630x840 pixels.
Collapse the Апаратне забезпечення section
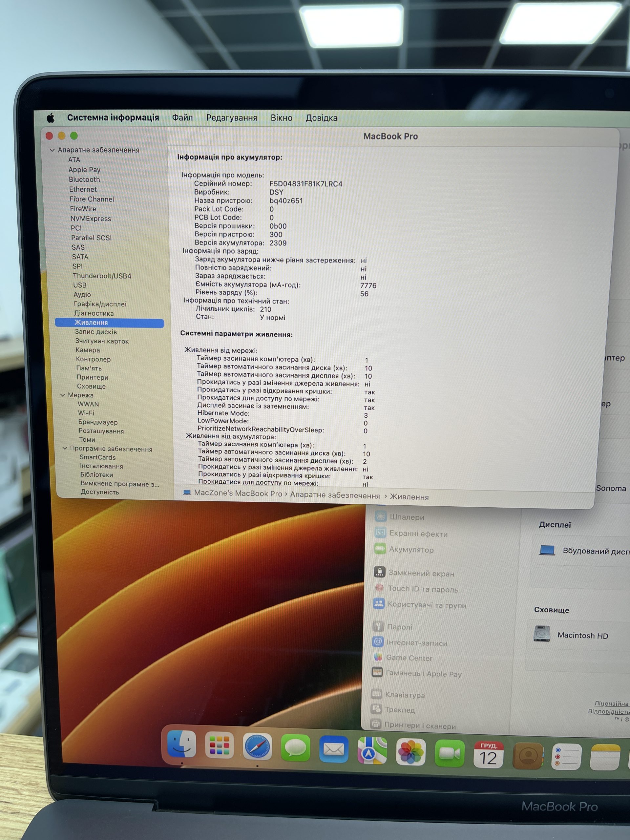(x=52, y=150)
